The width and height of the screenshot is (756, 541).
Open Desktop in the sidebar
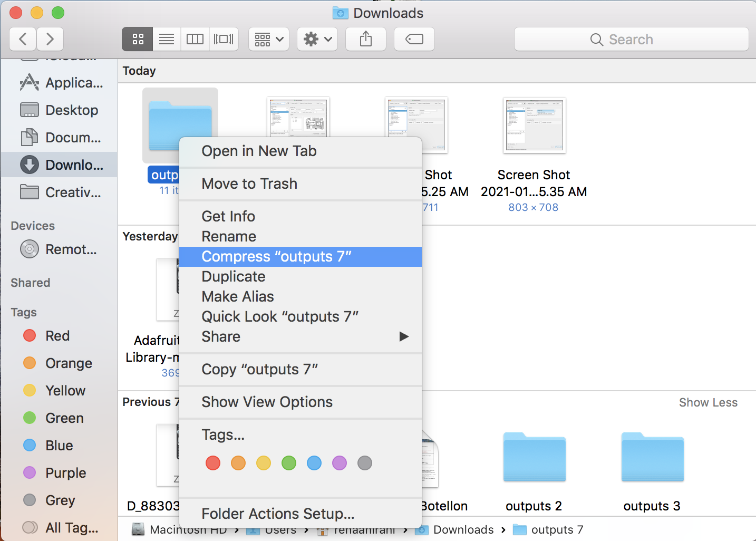click(x=59, y=110)
